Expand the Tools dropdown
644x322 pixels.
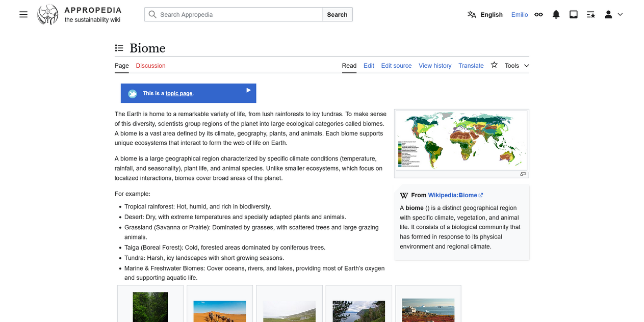(517, 66)
